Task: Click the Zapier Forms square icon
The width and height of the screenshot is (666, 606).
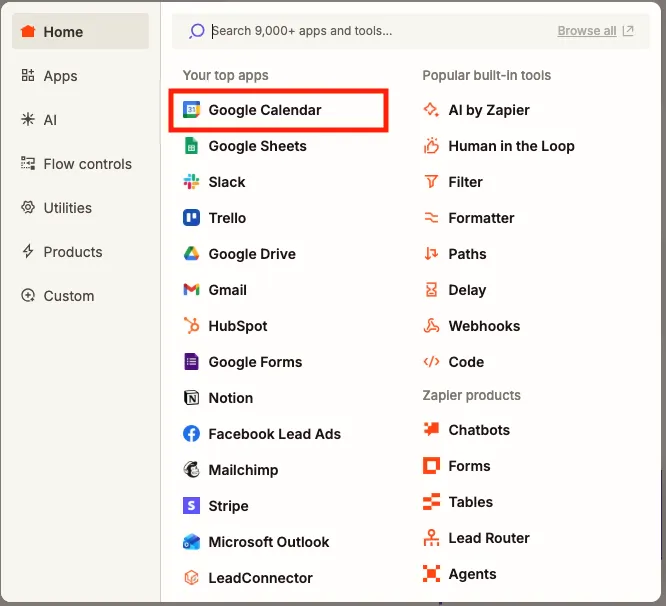Action: click(x=431, y=465)
